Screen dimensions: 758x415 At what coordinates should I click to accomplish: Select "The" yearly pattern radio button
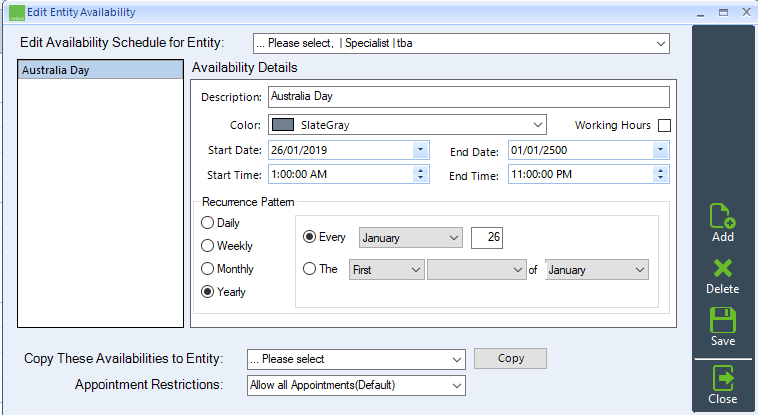click(309, 268)
